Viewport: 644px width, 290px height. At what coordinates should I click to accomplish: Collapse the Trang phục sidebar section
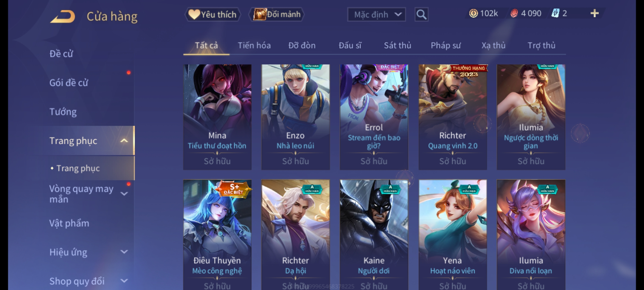(x=124, y=141)
